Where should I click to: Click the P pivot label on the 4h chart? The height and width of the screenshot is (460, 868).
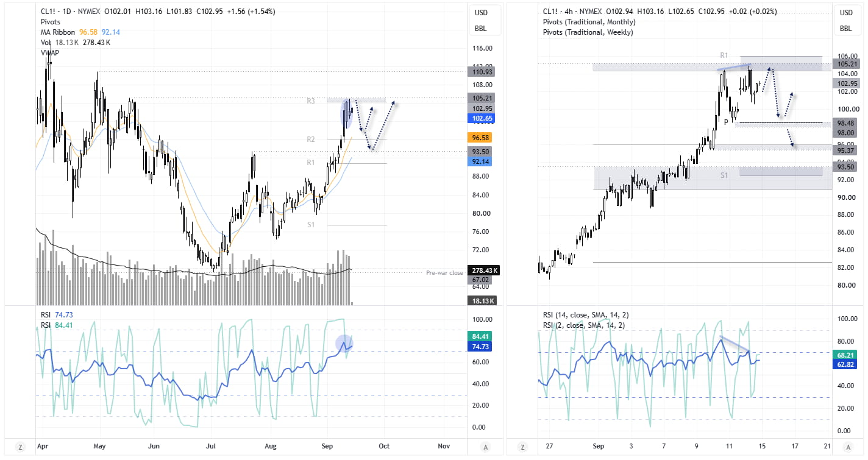click(x=726, y=122)
